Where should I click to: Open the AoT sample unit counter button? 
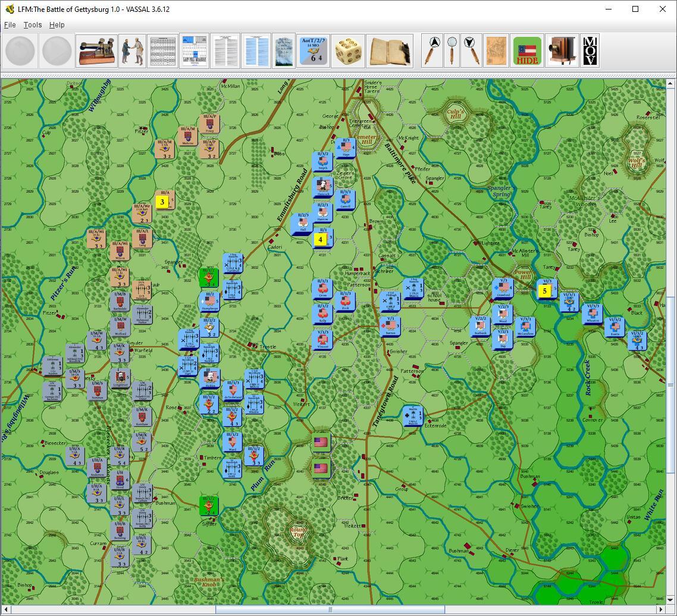pos(312,51)
